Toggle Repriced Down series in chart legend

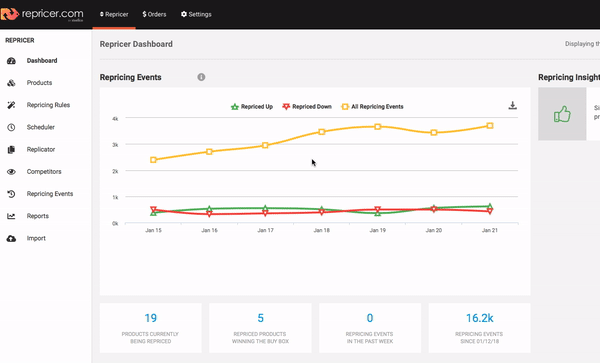click(307, 107)
